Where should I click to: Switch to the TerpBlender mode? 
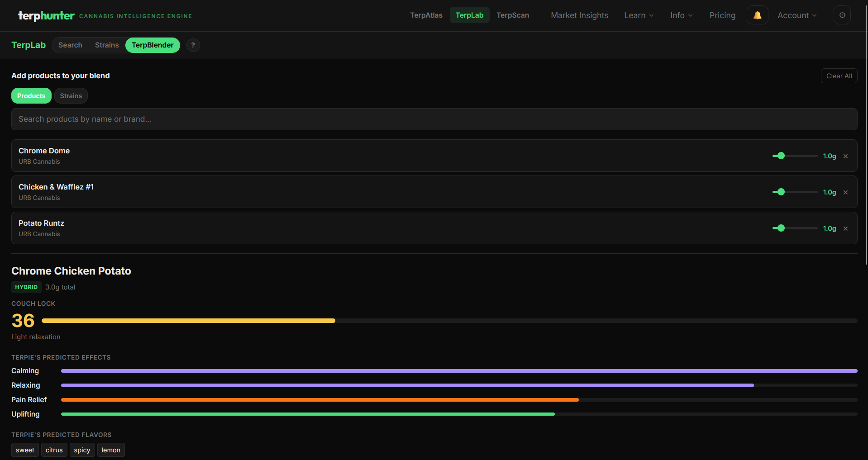pos(153,45)
